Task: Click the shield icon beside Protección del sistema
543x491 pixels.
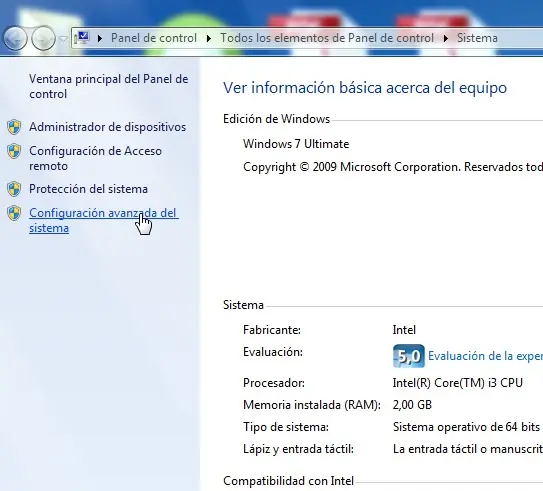Action: coord(14,189)
